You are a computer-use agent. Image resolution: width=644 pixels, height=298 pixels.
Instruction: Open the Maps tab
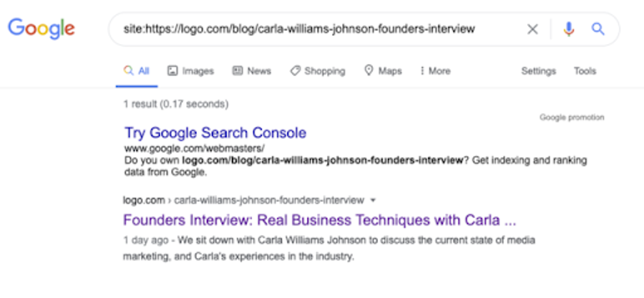coord(383,71)
